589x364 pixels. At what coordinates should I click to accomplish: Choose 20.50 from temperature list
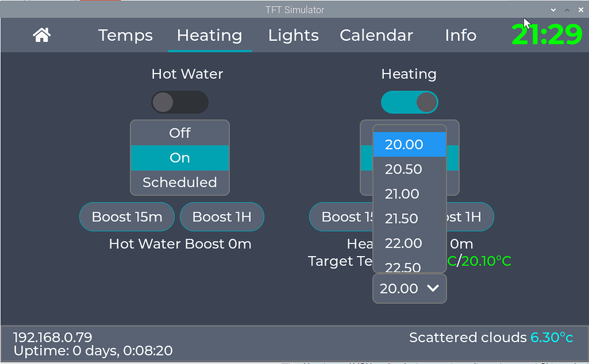click(410, 170)
